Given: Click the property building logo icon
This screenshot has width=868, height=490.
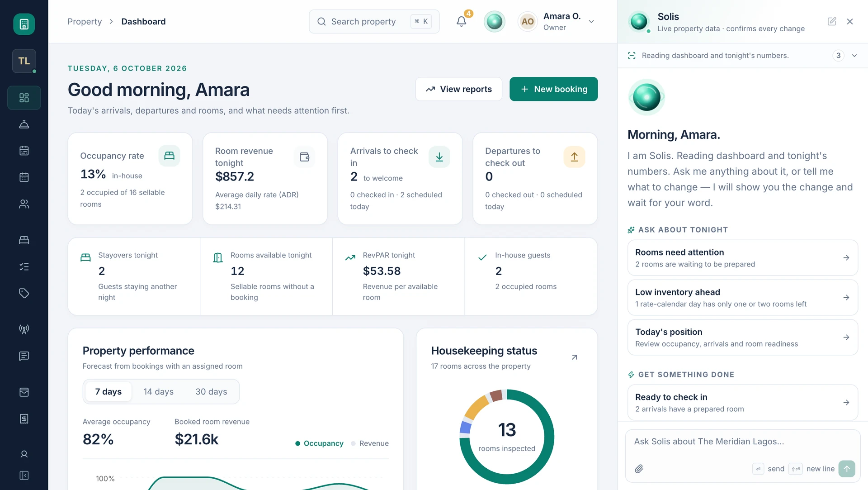Looking at the screenshot, I should (24, 24).
